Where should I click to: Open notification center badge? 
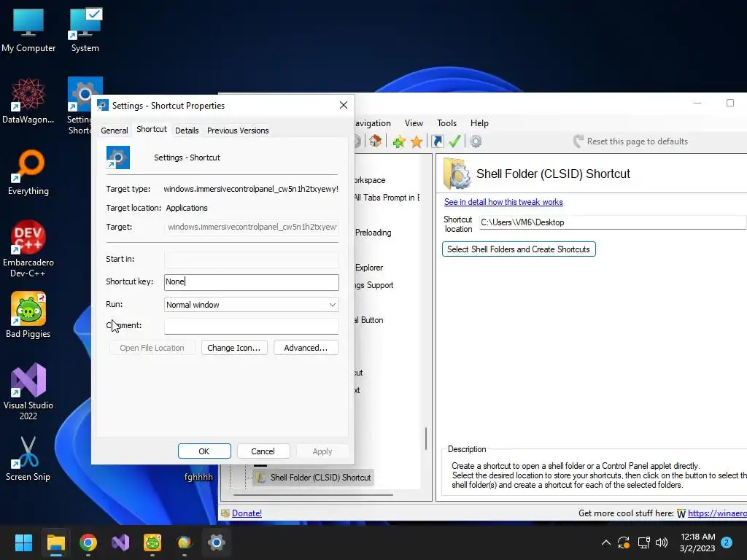click(x=727, y=542)
